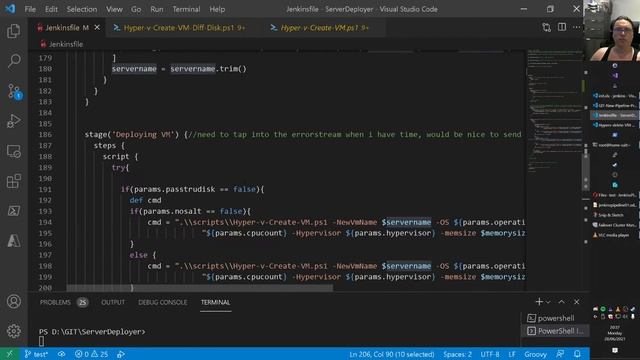Click the live share icon in status bar
640x360 pixels.
pyautogui.click(x=120, y=354)
